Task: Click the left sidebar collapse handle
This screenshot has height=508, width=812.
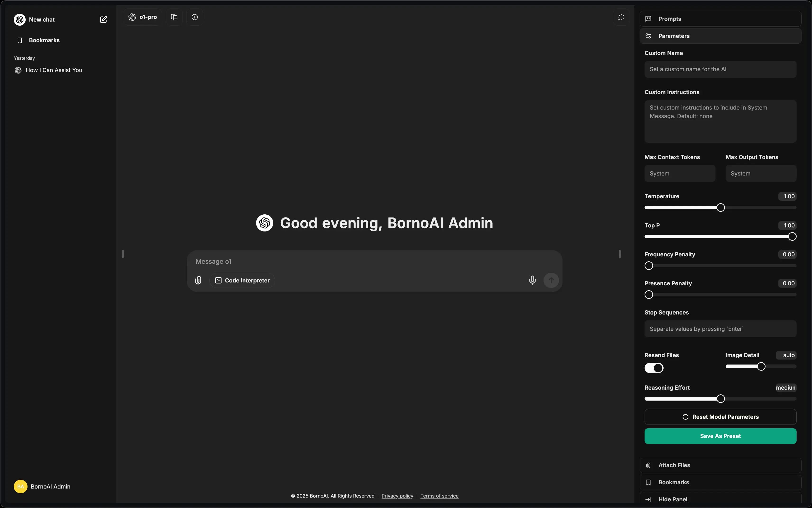Action: 123,254
